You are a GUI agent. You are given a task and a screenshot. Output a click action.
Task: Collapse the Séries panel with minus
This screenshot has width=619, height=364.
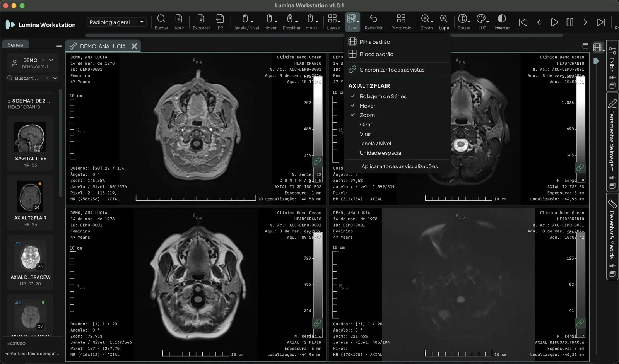tap(59, 46)
